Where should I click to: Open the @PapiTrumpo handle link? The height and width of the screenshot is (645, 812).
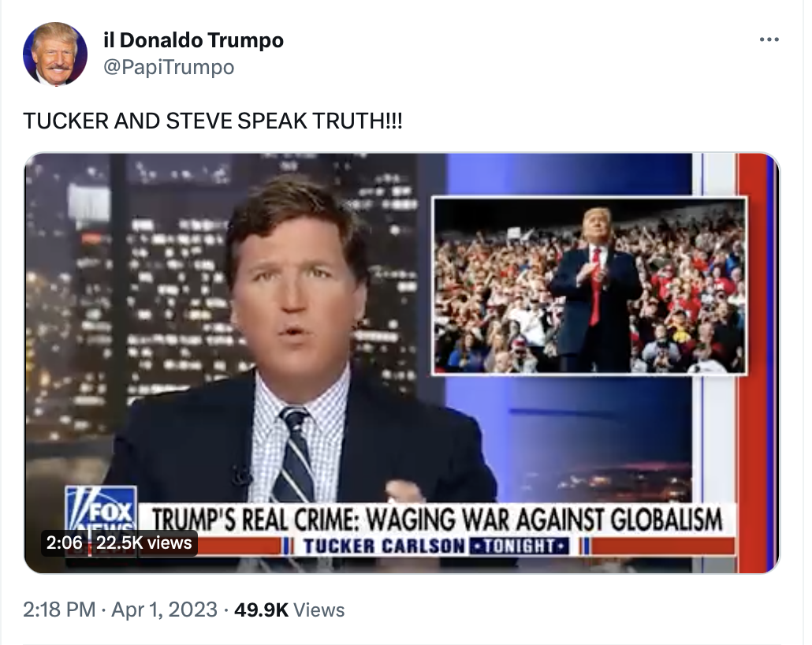[169, 67]
